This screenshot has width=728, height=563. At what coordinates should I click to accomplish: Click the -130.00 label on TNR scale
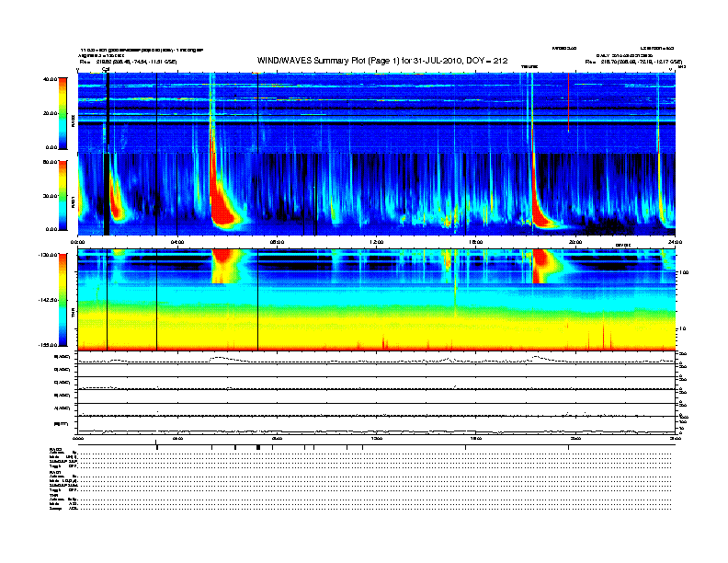pos(49,255)
